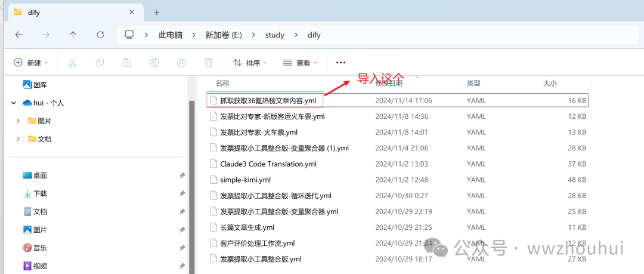Click dify in the address bar
Viewport: 644px width, 274px height.
tap(314, 35)
